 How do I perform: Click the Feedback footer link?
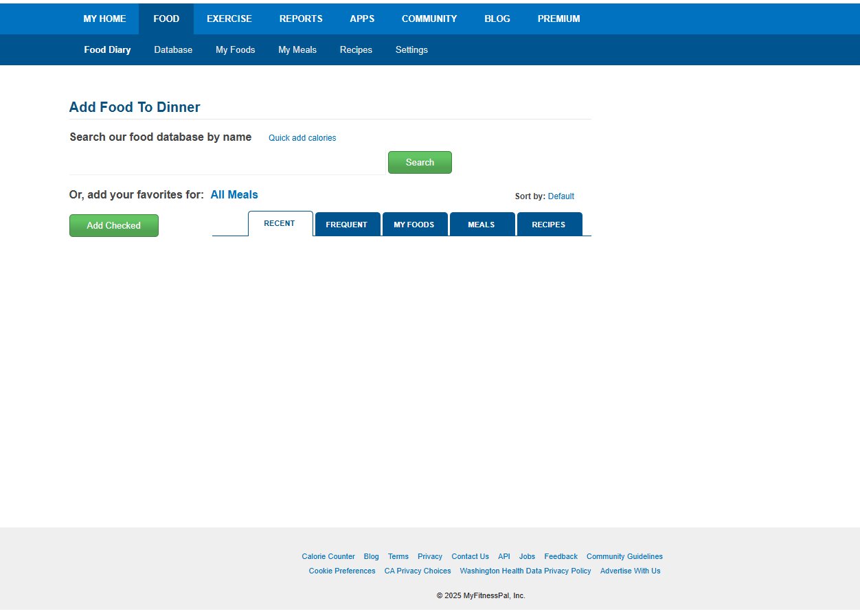(561, 556)
